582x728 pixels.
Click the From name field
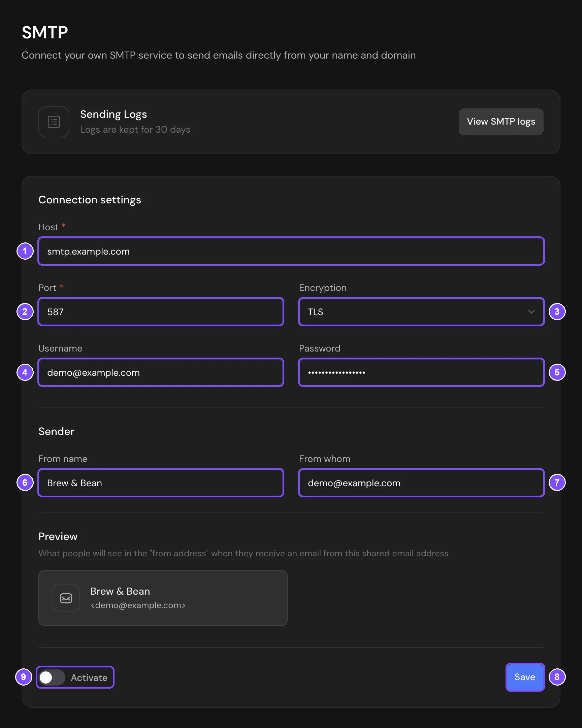tap(161, 483)
